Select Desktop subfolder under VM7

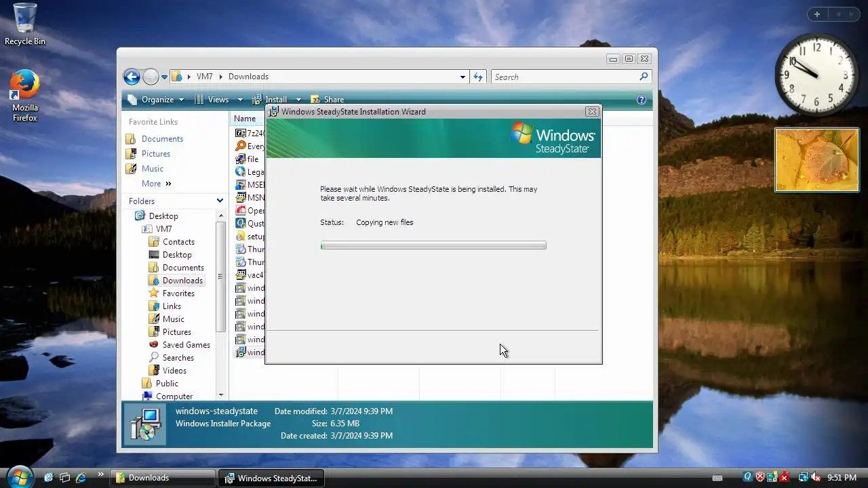pos(177,255)
